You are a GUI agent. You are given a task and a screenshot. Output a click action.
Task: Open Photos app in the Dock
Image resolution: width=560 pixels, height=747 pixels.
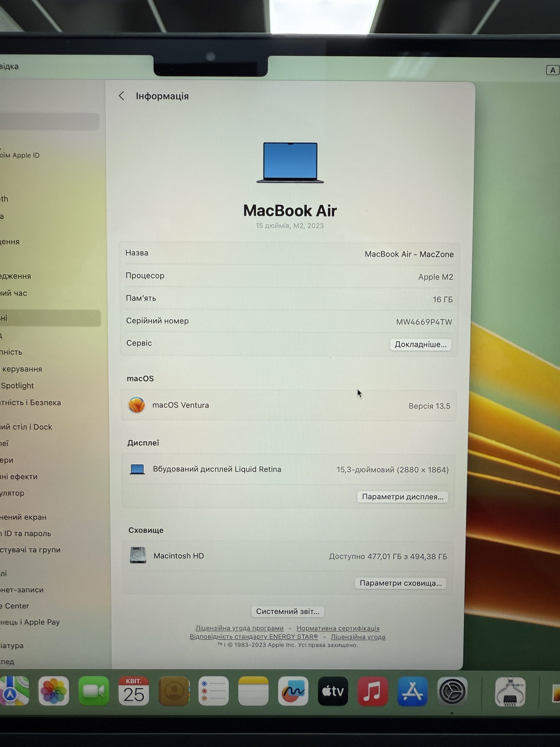[x=54, y=691]
